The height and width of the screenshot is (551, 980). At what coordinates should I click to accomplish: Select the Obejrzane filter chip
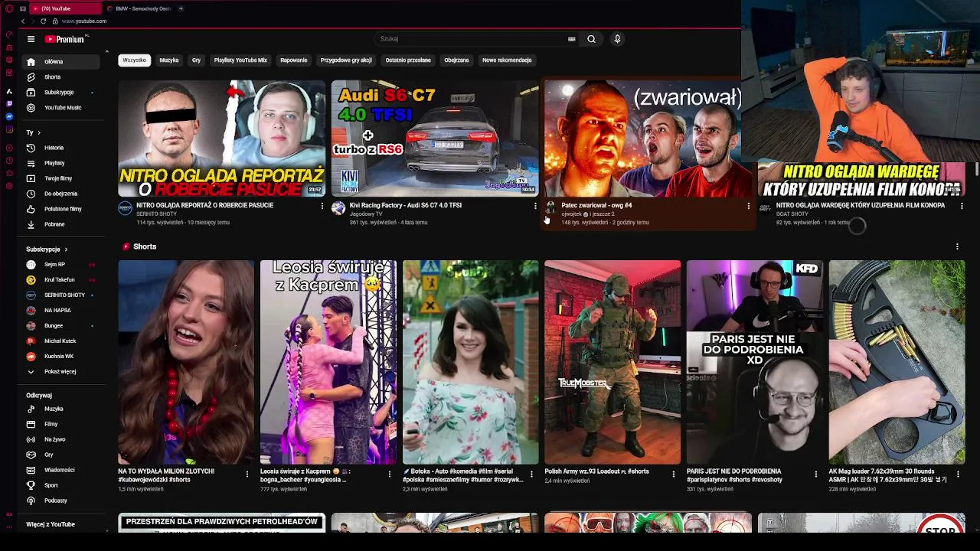456,60
